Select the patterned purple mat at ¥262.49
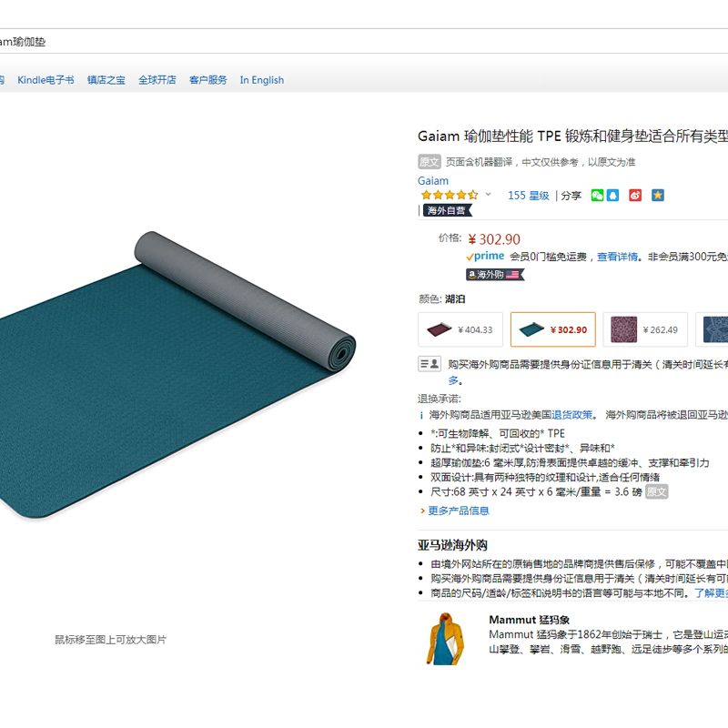 coord(645,329)
